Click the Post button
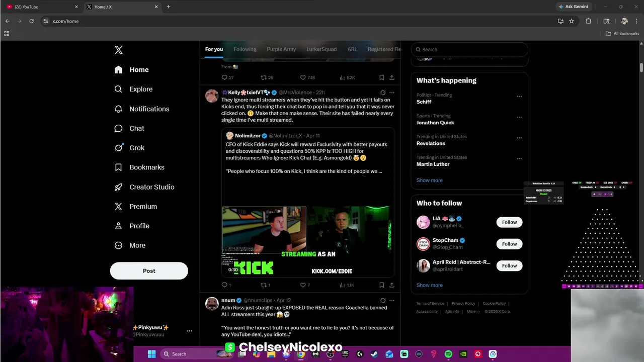 coord(149,270)
